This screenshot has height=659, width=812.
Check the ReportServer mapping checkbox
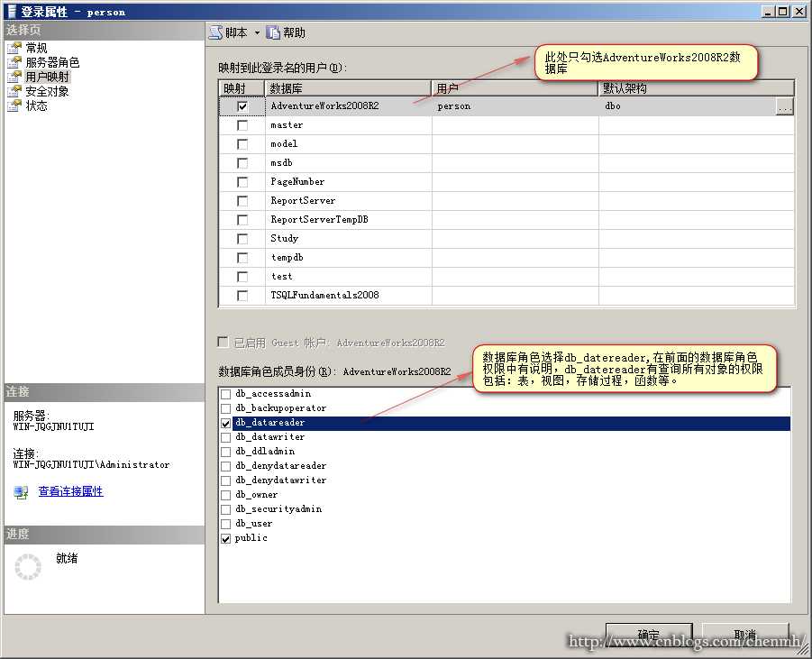[242, 201]
